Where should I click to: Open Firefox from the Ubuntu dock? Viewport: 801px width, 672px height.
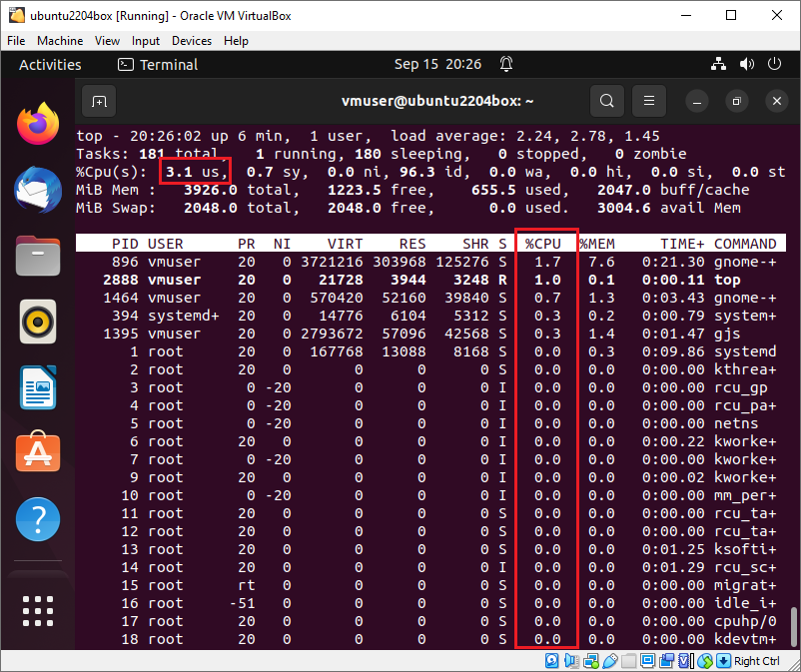[x=38, y=124]
